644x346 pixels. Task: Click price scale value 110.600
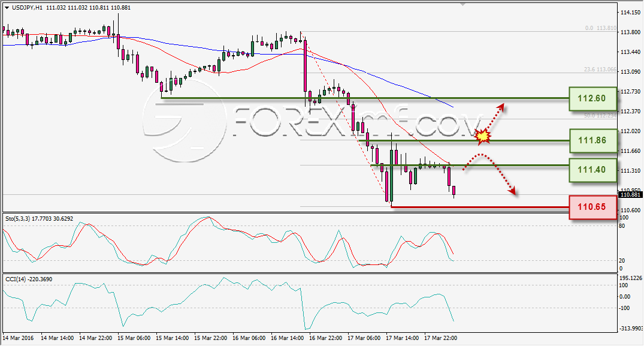pyautogui.click(x=630, y=210)
